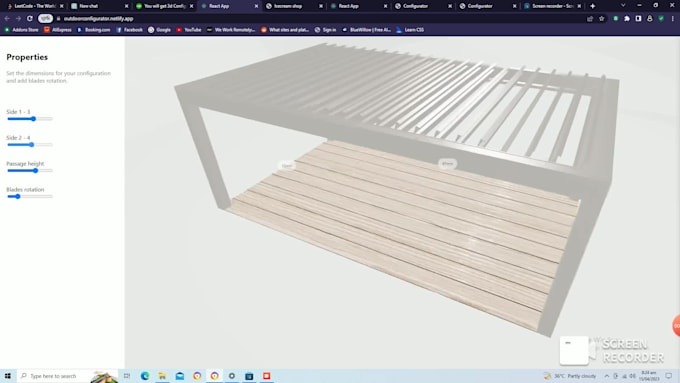Click the share page icon in the address bar

(x=590, y=19)
